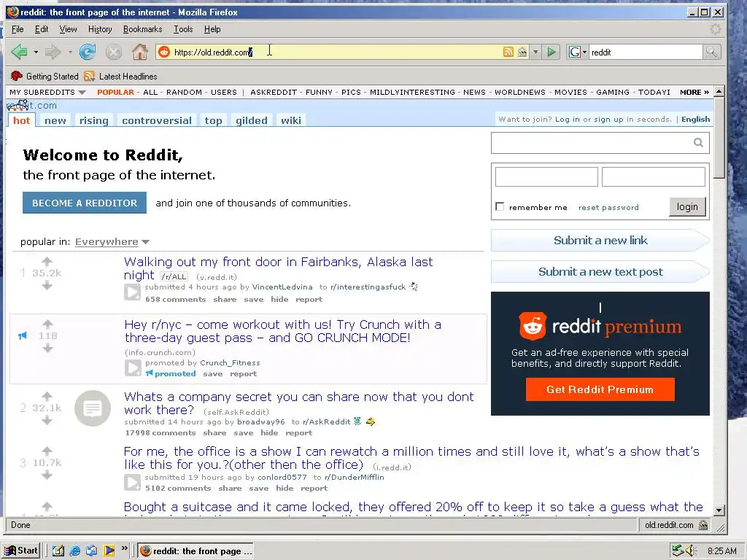The height and width of the screenshot is (560, 747).
Task: Expand MY SUBREDDITS dropdown
Action: (x=47, y=92)
